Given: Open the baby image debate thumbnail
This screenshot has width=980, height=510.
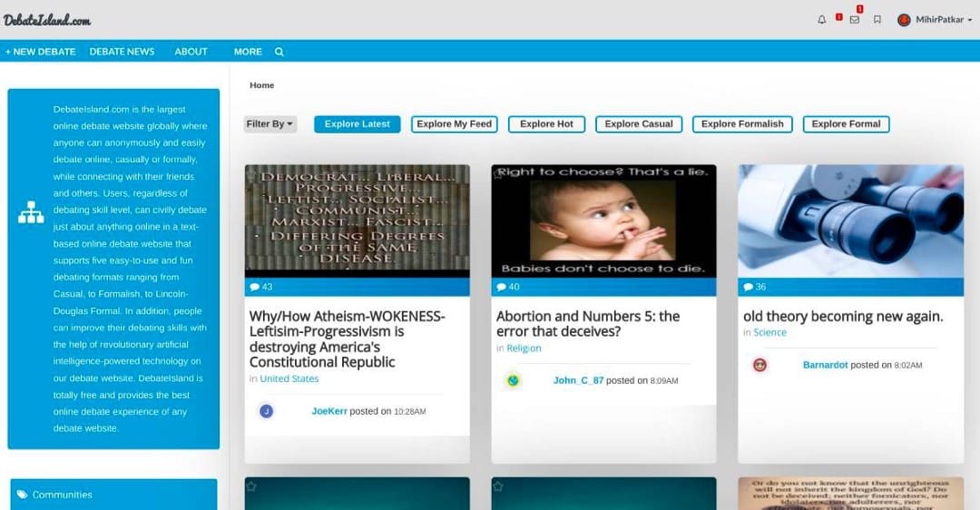Looking at the screenshot, I should 603,221.
